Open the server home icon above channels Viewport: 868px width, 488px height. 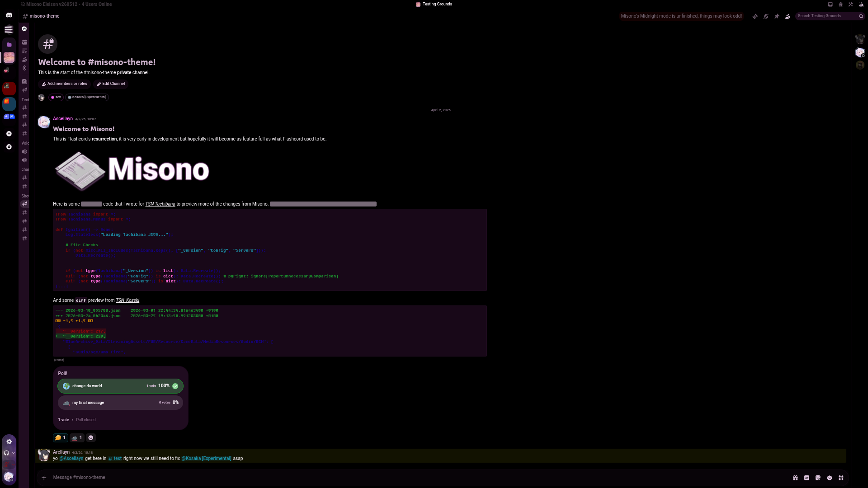tap(24, 29)
